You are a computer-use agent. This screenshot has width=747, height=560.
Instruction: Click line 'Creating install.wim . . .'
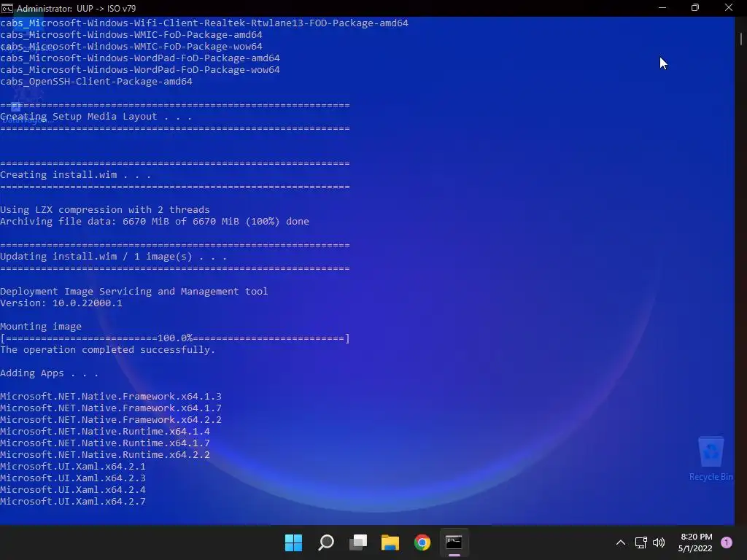pyautogui.click(x=75, y=175)
